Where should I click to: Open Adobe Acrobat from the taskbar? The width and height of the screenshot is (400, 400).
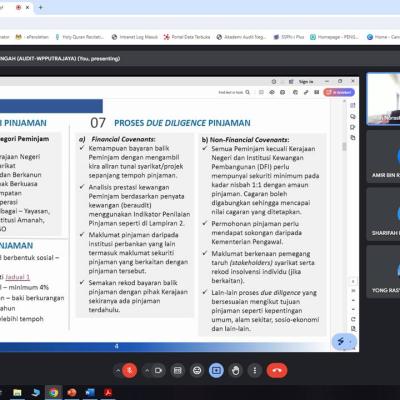pos(108,393)
